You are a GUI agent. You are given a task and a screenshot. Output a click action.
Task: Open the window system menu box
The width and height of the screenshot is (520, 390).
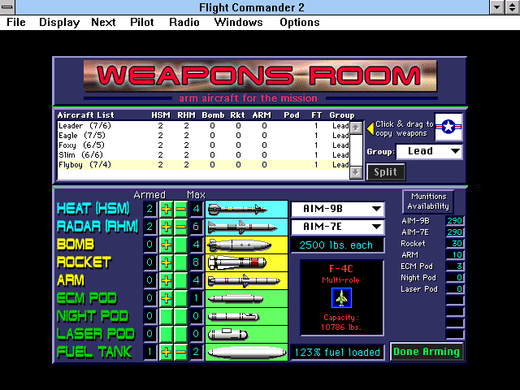(7, 7)
